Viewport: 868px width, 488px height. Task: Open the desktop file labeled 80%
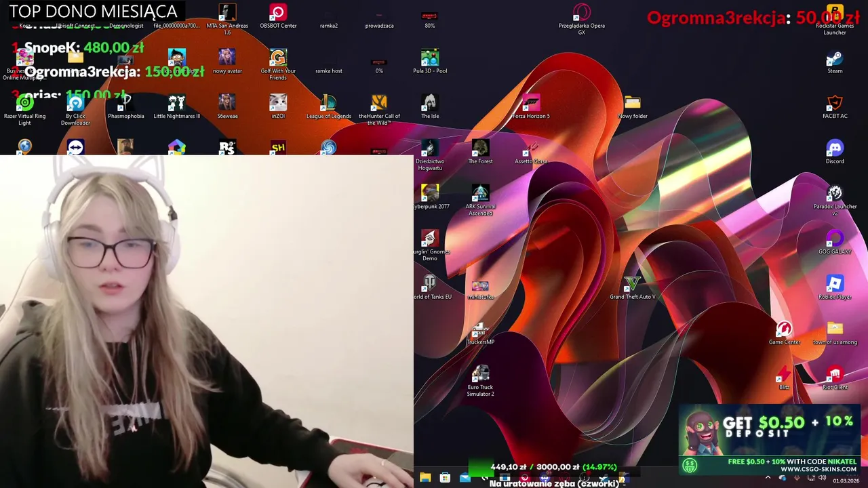point(430,19)
